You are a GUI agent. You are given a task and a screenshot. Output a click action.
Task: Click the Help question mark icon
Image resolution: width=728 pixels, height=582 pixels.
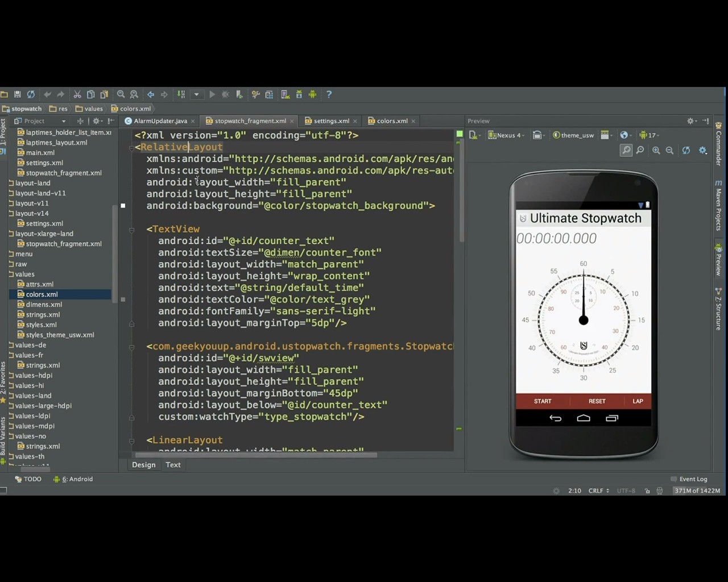pyautogui.click(x=329, y=94)
